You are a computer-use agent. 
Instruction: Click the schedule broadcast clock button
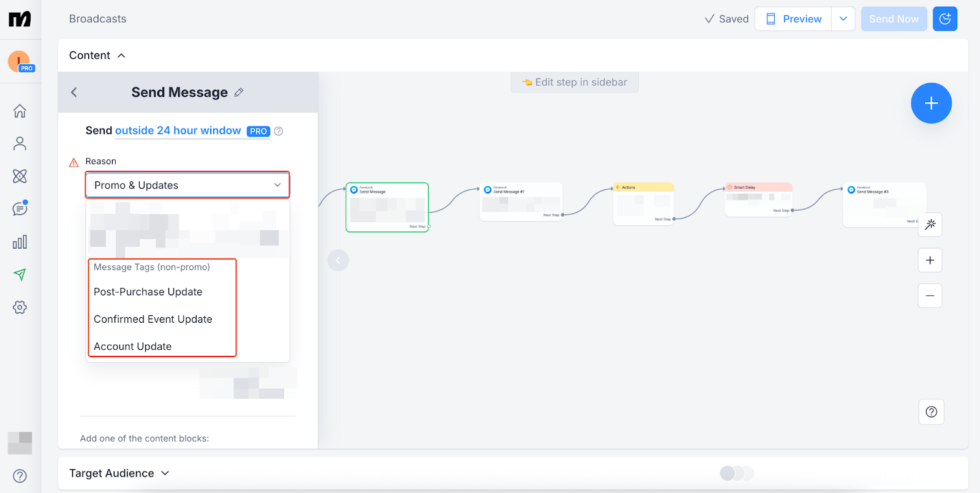(944, 19)
